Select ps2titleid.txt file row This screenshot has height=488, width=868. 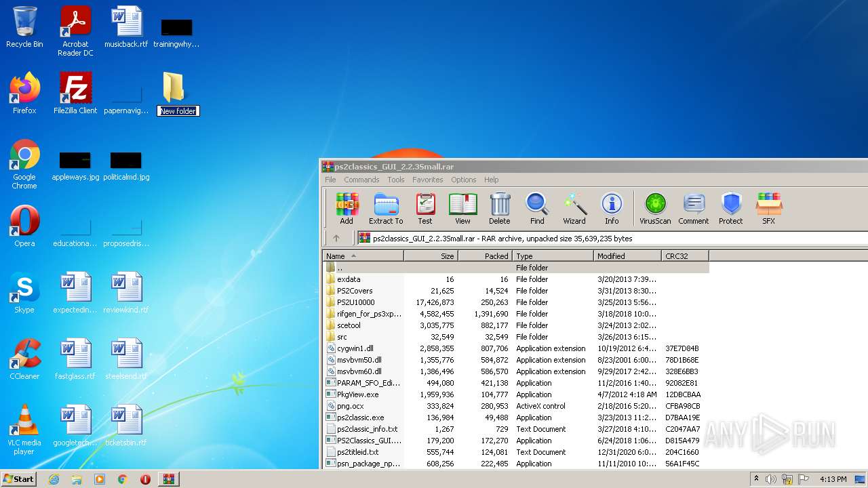click(516, 452)
